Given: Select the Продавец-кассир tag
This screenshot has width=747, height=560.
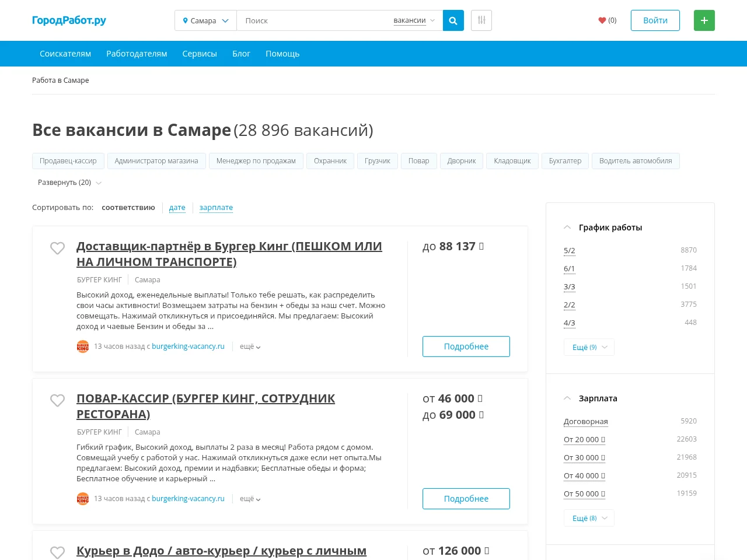Looking at the screenshot, I should pyautogui.click(x=68, y=161).
